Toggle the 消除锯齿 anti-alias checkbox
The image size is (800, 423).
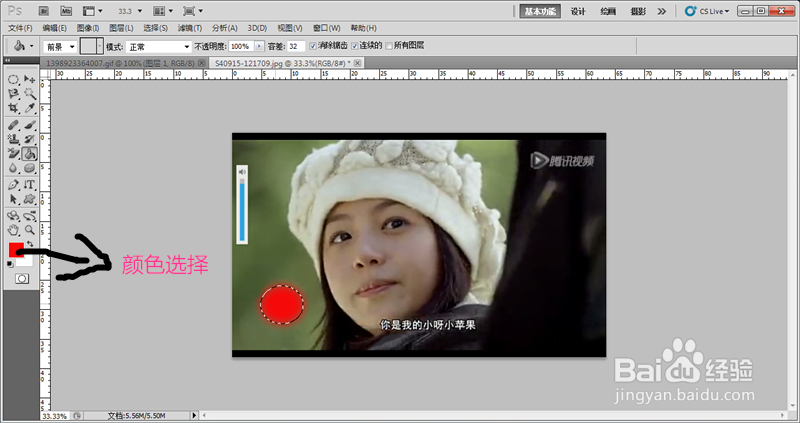coord(313,46)
